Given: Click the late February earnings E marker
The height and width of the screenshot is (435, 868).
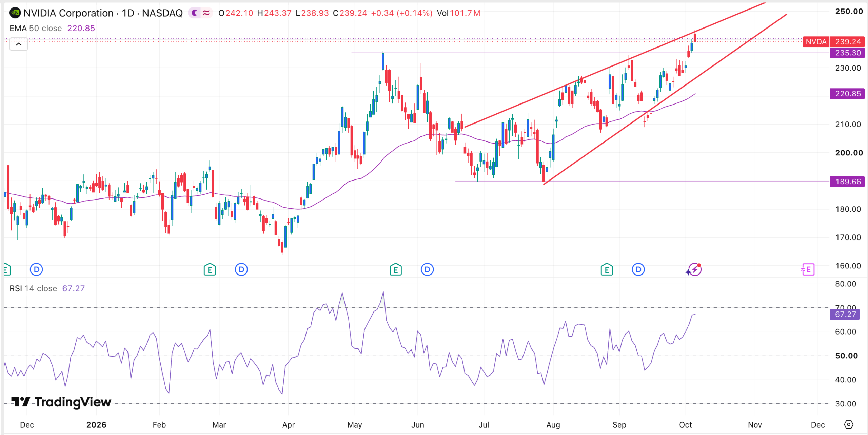Looking at the screenshot, I should pos(210,270).
